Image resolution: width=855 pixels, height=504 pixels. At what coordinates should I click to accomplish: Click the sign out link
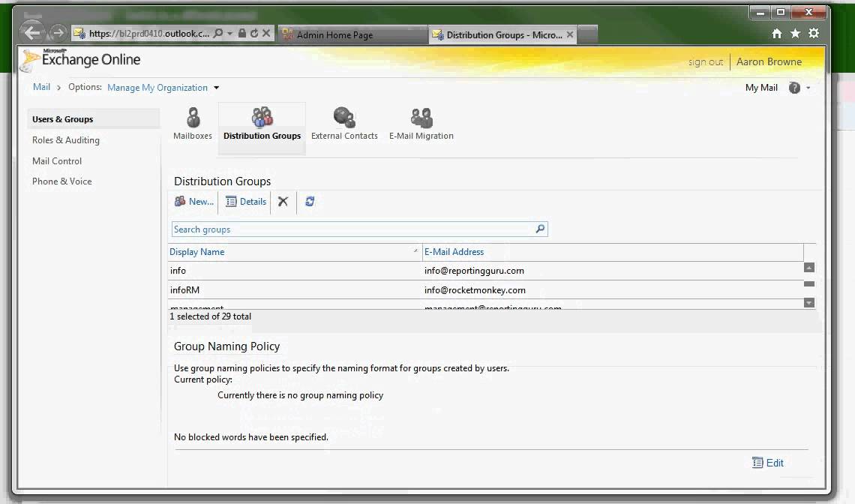pyautogui.click(x=706, y=62)
